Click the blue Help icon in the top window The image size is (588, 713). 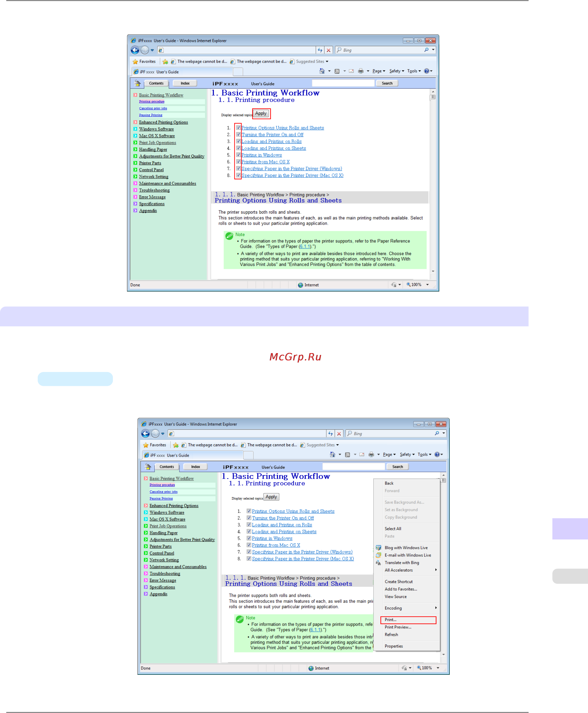(426, 71)
